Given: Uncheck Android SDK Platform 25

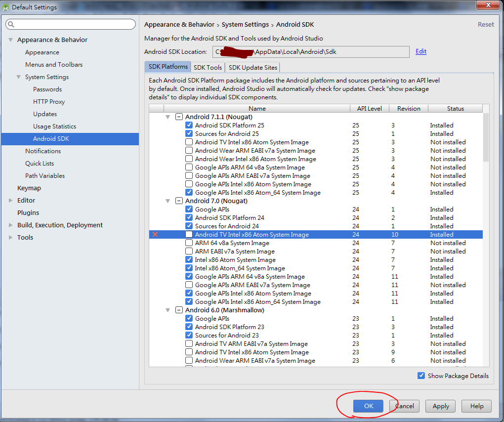Looking at the screenshot, I should pyautogui.click(x=189, y=125).
